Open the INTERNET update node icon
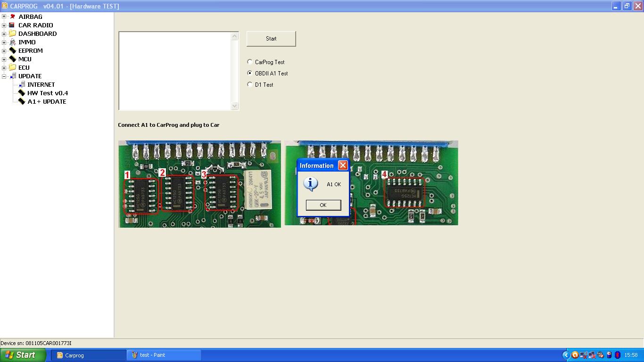This screenshot has height=362, width=644. coord(22,84)
